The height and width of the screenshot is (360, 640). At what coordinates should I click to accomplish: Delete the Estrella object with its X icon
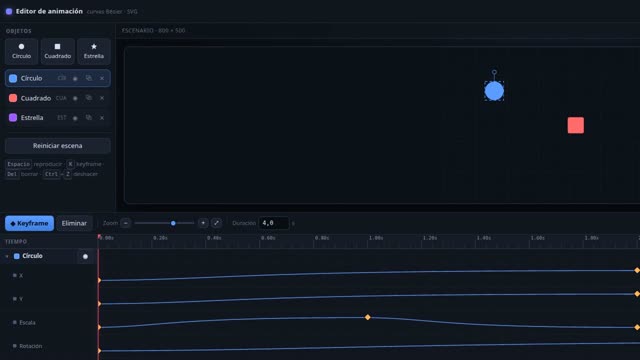click(102, 118)
